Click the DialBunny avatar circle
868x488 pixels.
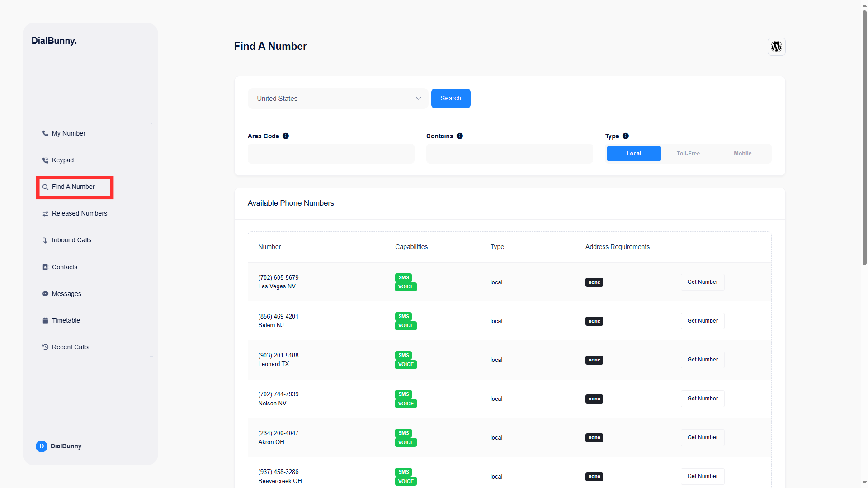pyautogui.click(x=42, y=446)
